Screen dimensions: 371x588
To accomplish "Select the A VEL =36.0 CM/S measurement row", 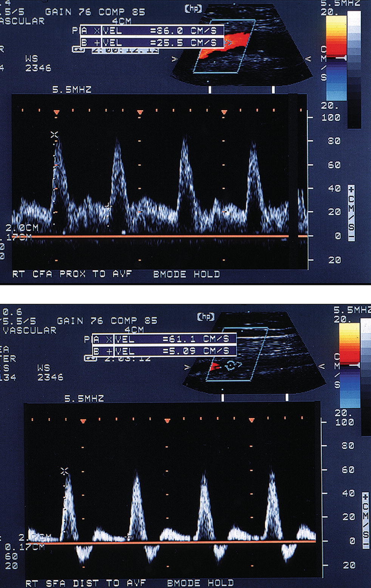I will pos(152,31).
